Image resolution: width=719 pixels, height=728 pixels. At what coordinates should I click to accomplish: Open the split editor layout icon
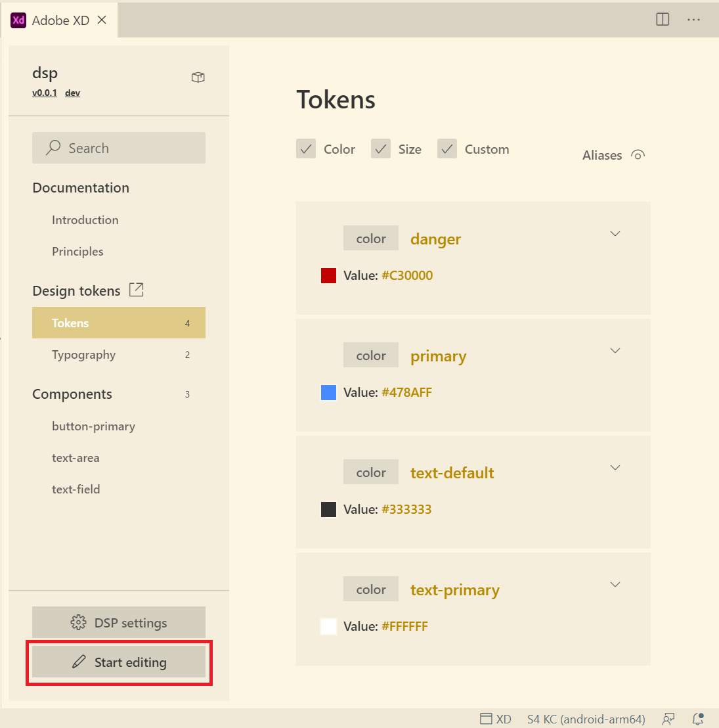[663, 20]
